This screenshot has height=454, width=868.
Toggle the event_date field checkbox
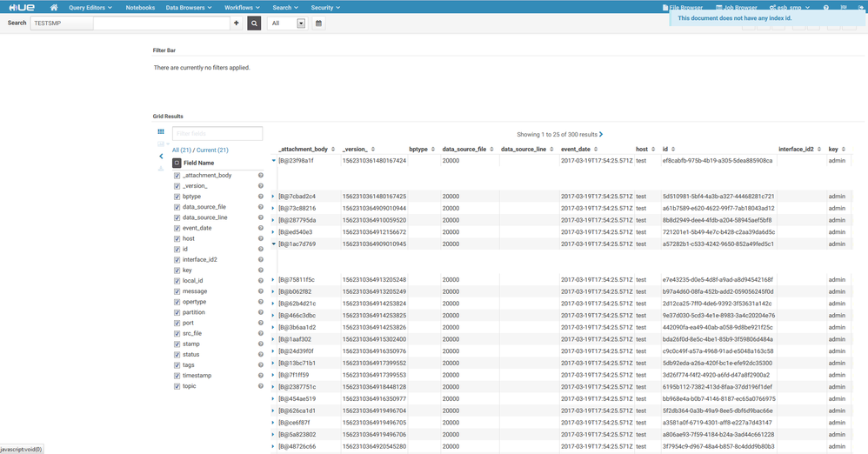pyautogui.click(x=177, y=228)
